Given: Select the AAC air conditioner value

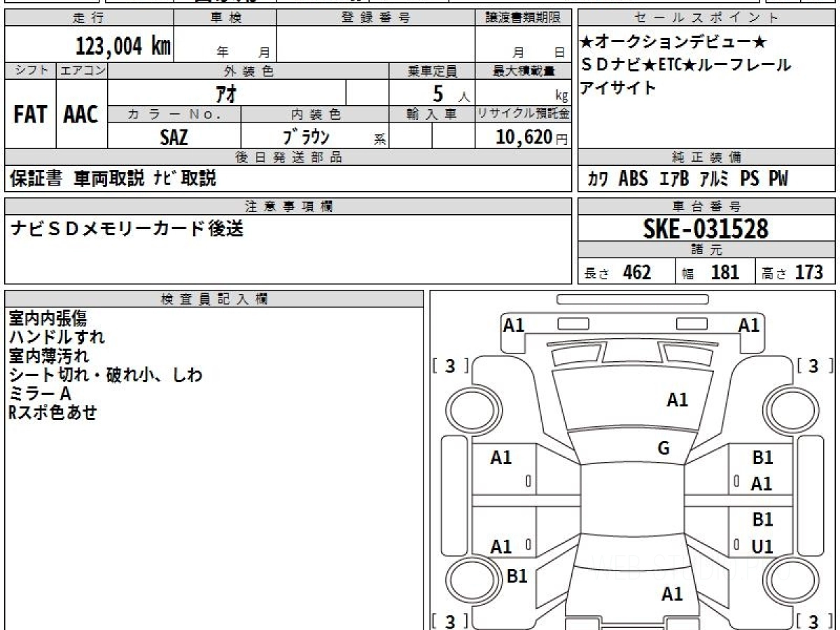Looking at the screenshot, I should tap(81, 114).
